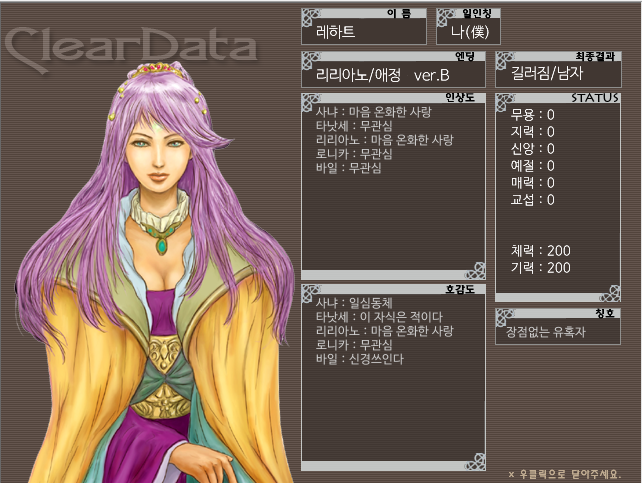Click the impression row 로니카 : 무관심
This screenshot has width=642, height=483.
click(x=354, y=154)
